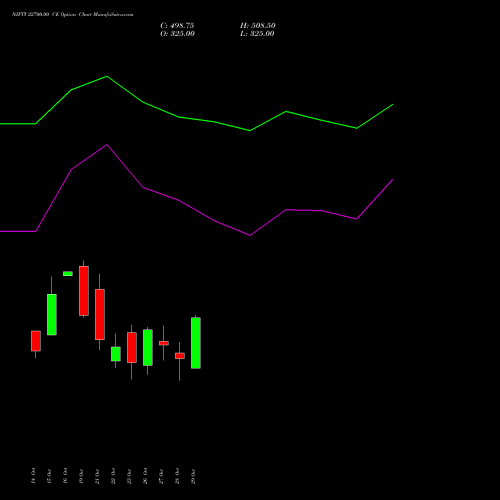The image size is (500, 500).
Task: Select the 27 Oct date label
Action: (161, 476)
